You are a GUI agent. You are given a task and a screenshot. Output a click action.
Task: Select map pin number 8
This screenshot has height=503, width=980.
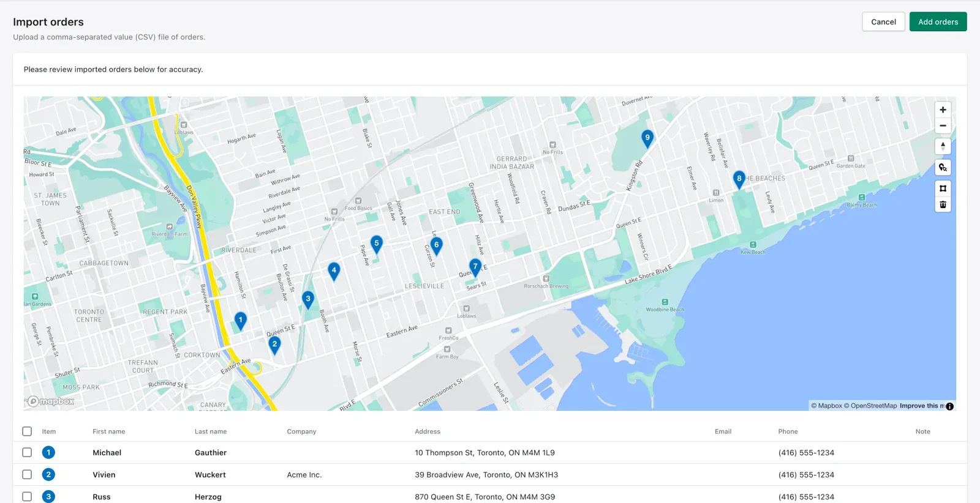(739, 180)
